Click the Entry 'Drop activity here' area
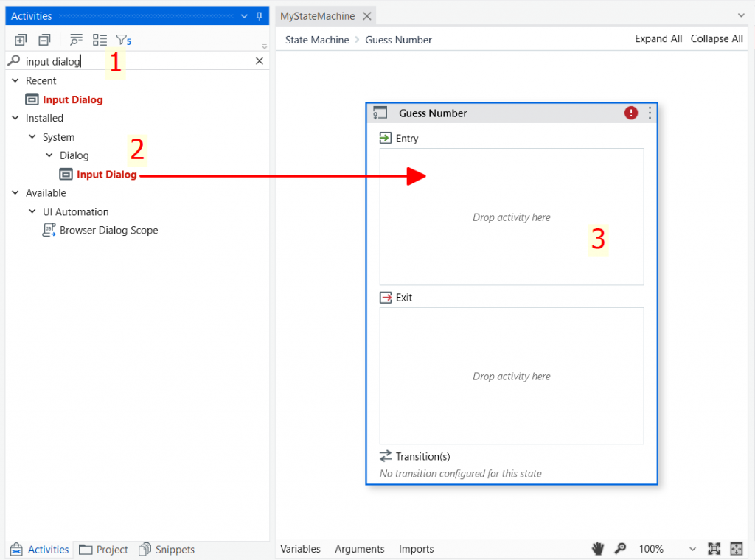 tap(512, 217)
